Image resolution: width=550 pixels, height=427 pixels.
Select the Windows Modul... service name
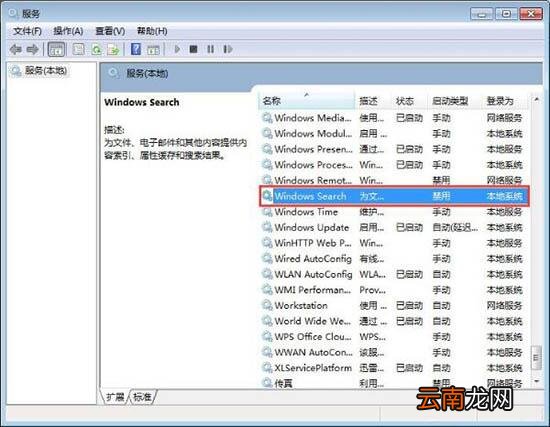[x=313, y=134]
